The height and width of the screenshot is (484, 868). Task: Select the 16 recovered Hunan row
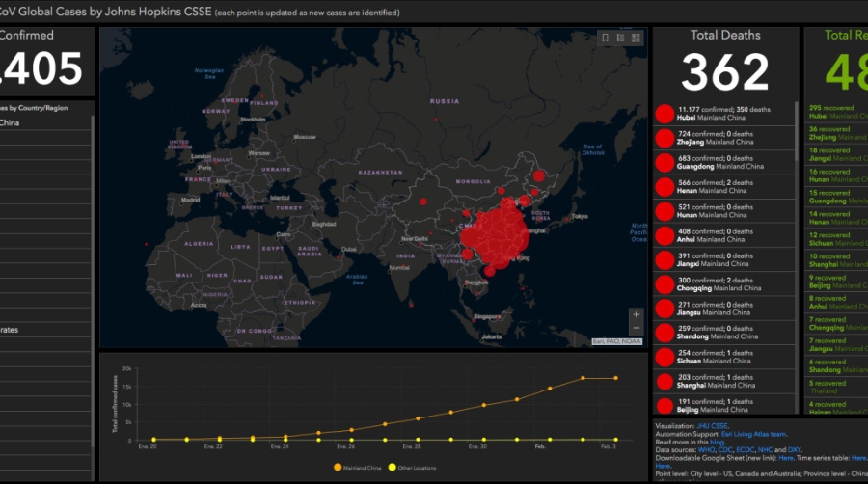(x=836, y=175)
